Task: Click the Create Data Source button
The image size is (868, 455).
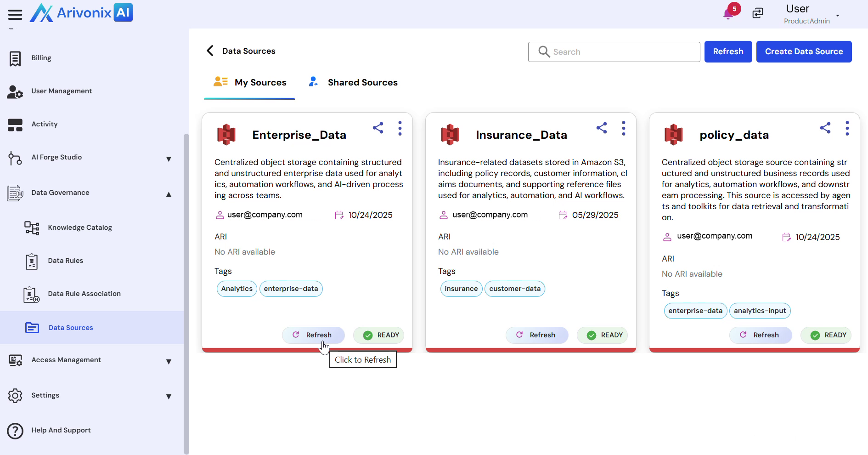Action: pyautogui.click(x=804, y=51)
